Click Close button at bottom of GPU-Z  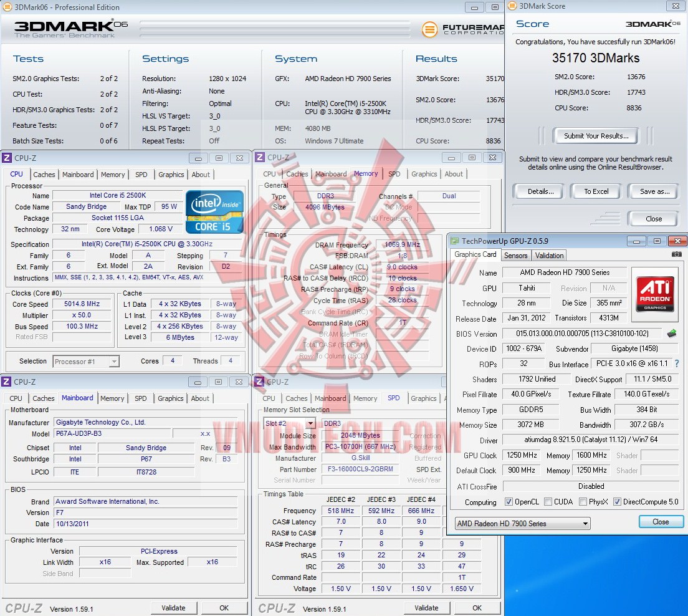point(661,522)
